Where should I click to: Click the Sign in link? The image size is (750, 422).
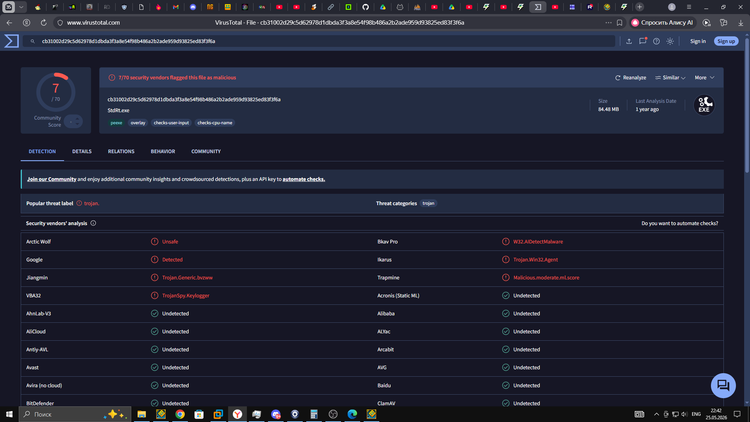(x=698, y=41)
